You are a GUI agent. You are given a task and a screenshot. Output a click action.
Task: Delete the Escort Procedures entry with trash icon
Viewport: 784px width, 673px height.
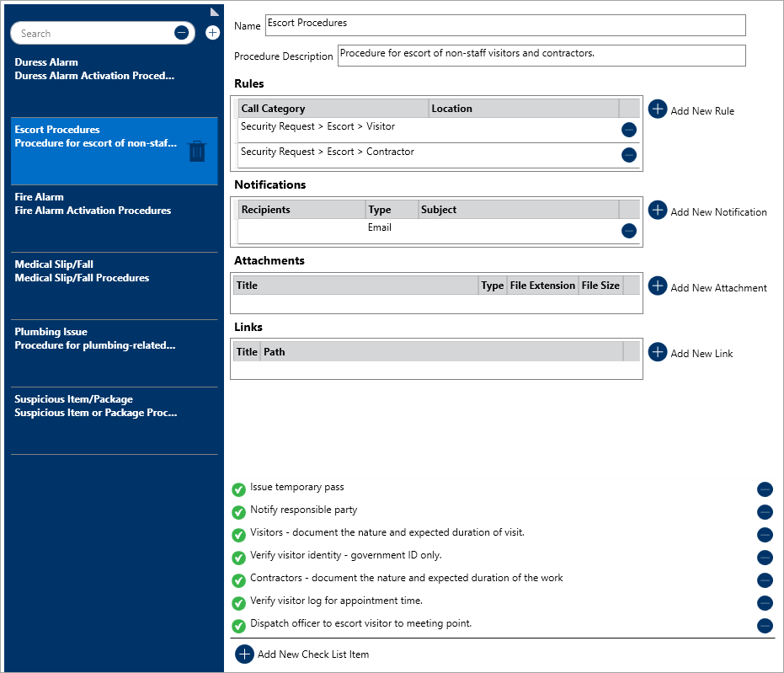click(196, 151)
